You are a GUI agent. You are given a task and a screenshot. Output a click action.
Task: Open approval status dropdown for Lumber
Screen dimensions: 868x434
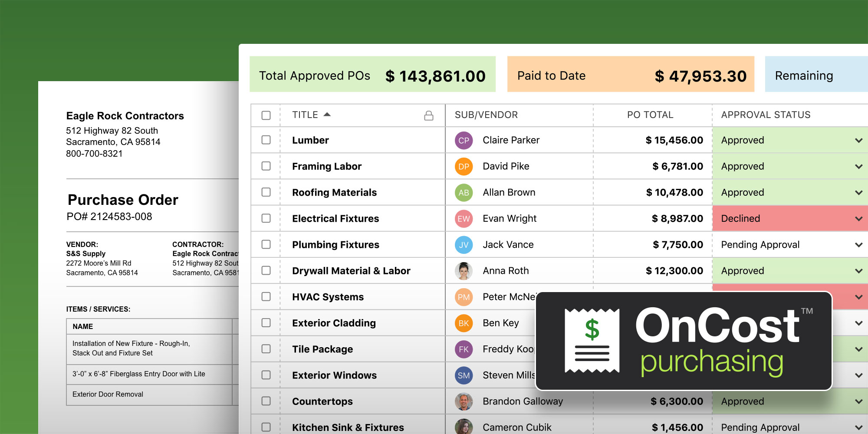click(858, 141)
